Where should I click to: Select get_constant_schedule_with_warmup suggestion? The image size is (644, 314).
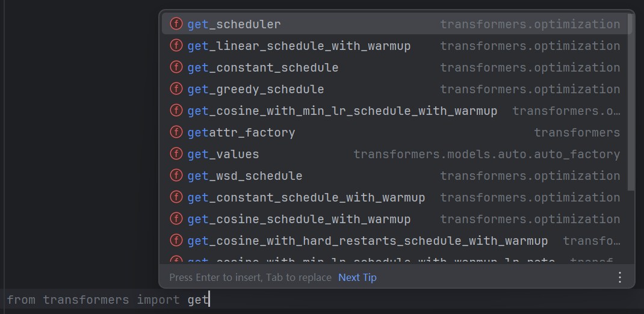[394, 197]
